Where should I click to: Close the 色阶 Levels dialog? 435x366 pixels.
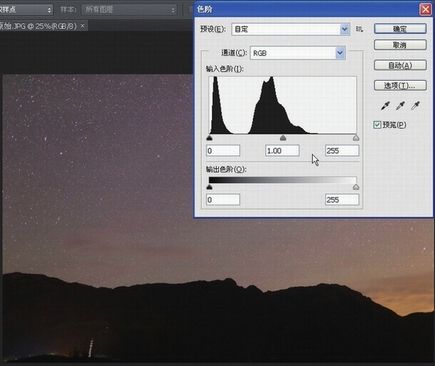click(425, 9)
